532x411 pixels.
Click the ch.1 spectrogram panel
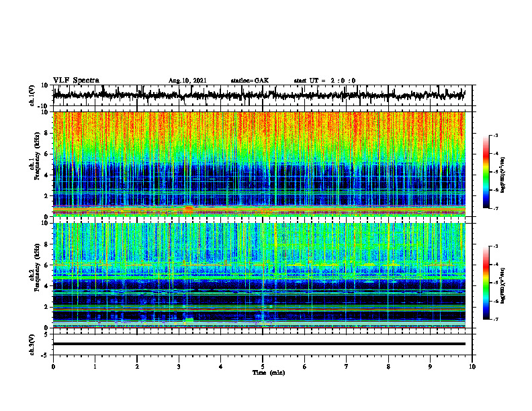[x=259, y=164]
